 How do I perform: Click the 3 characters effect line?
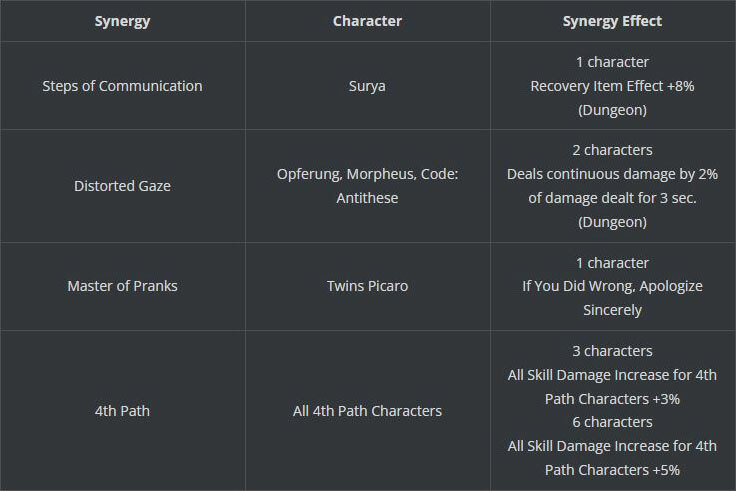(x=613, y=351)
